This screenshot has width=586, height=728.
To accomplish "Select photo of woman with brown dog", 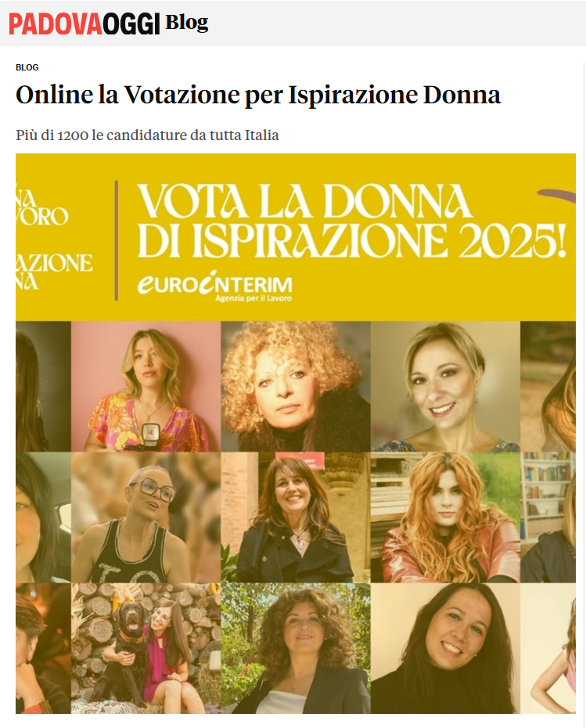I will coord(146,648).
